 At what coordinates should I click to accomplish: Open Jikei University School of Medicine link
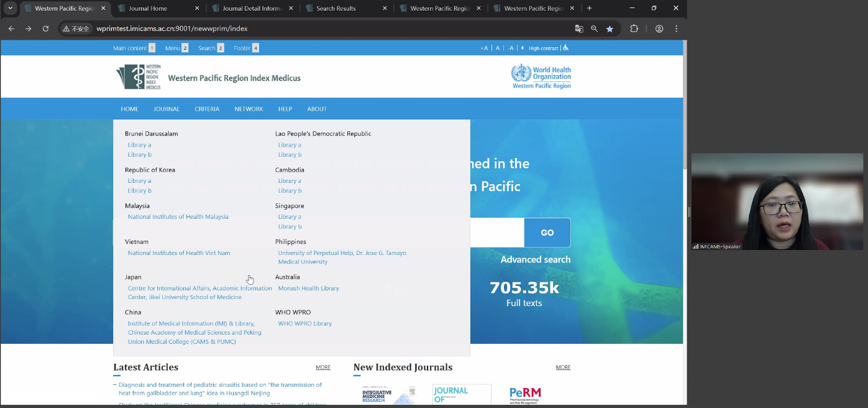click(199, 293)
